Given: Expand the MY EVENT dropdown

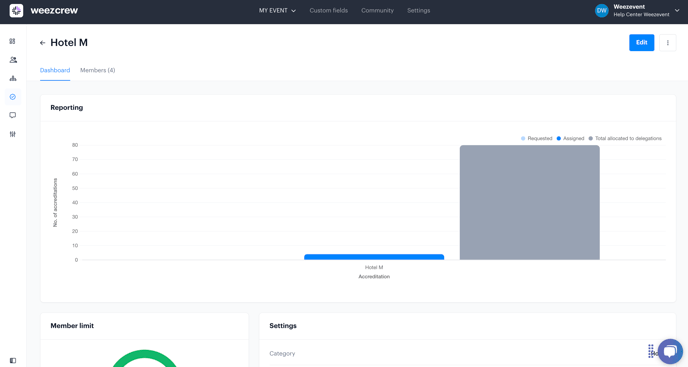Looking at the screenshot, I should (277, 11).
